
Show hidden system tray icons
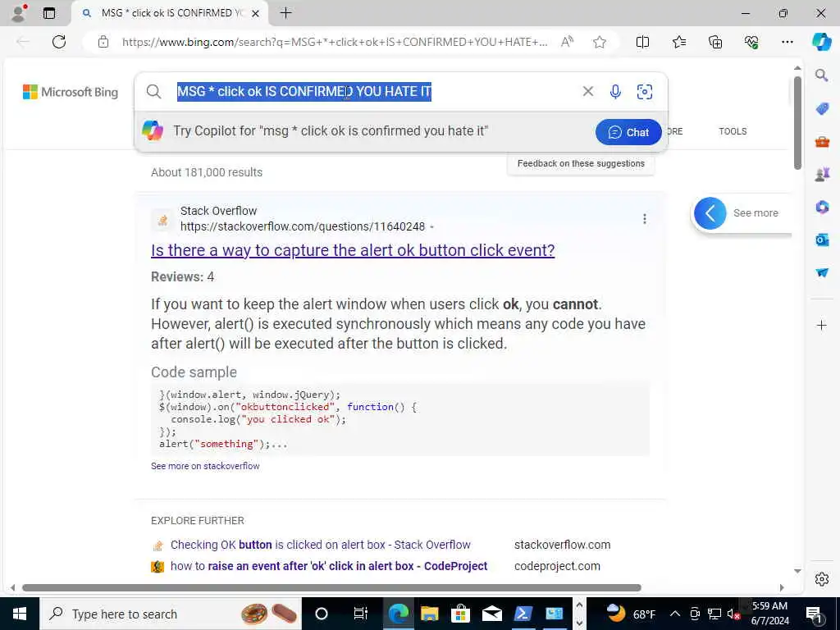point(675,614)
